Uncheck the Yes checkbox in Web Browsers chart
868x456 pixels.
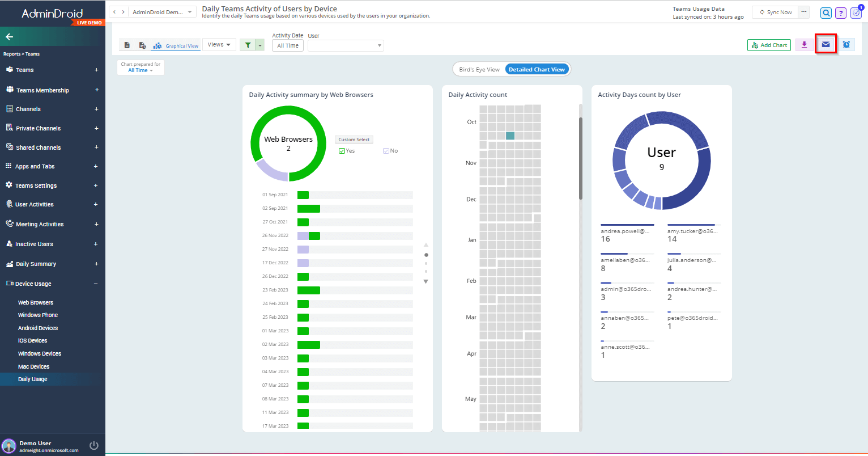click(341, 150)
